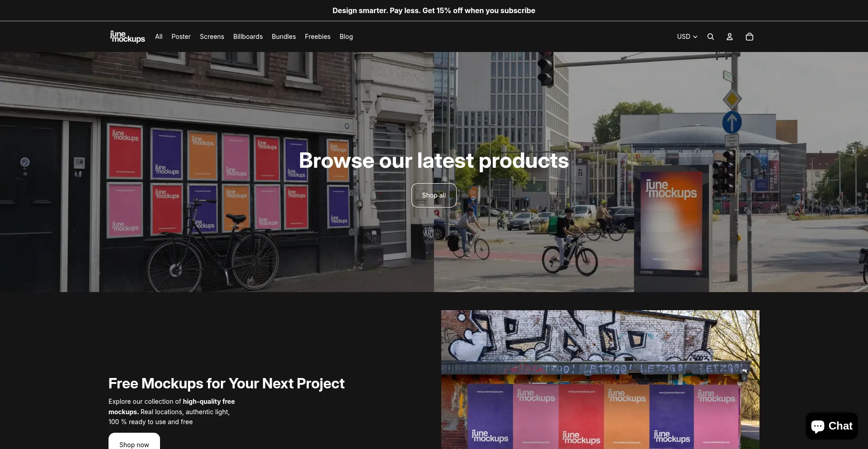The height and width of the screenshot is (449, 868).
Task: Click the 15% off subscribe announcement
Action: tap(434, 10)
